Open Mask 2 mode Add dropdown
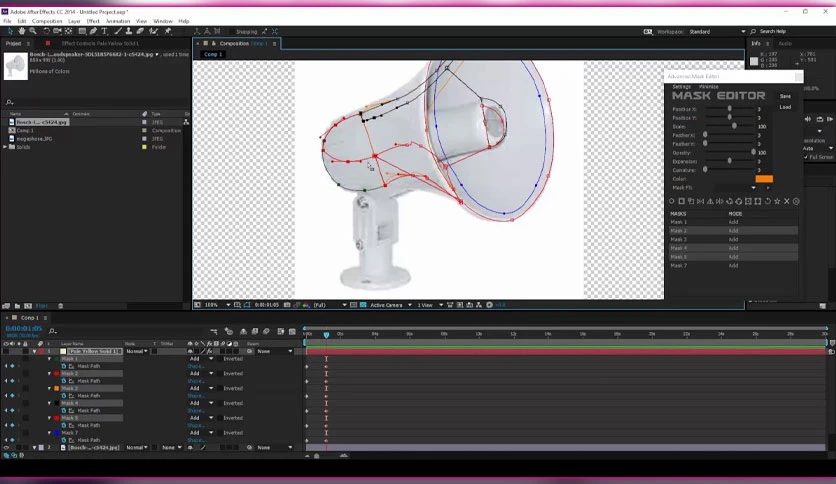 click(202, 374)
